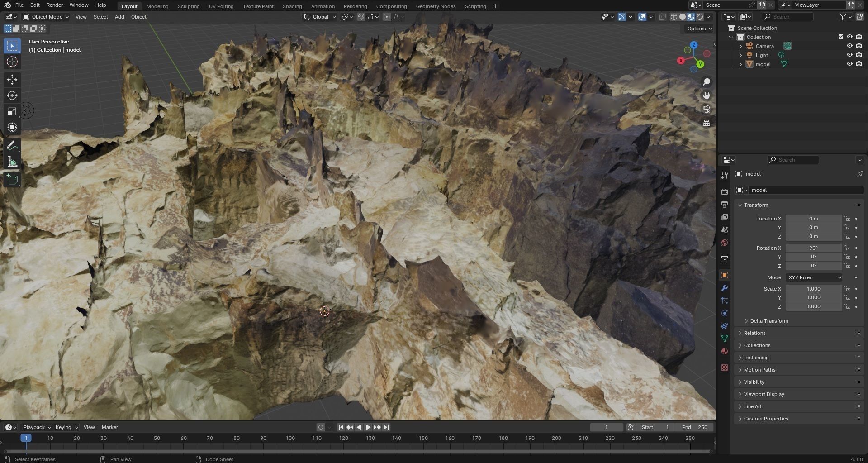Viewport: 868px width, 463px height.
Task: Switch to the Sculpting workspace tab
Action: (188, 6)
